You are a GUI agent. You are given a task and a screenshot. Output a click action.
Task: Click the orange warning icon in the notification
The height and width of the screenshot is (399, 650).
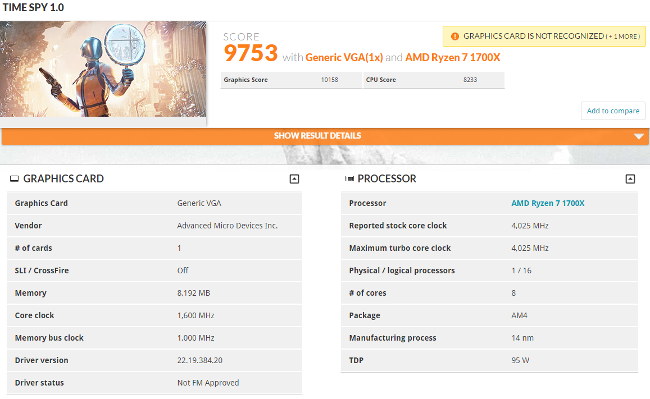pos(454,36)
